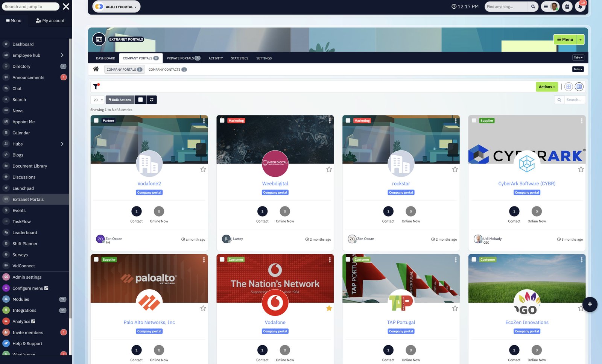Switch to list view layout icon

[579, 87]
